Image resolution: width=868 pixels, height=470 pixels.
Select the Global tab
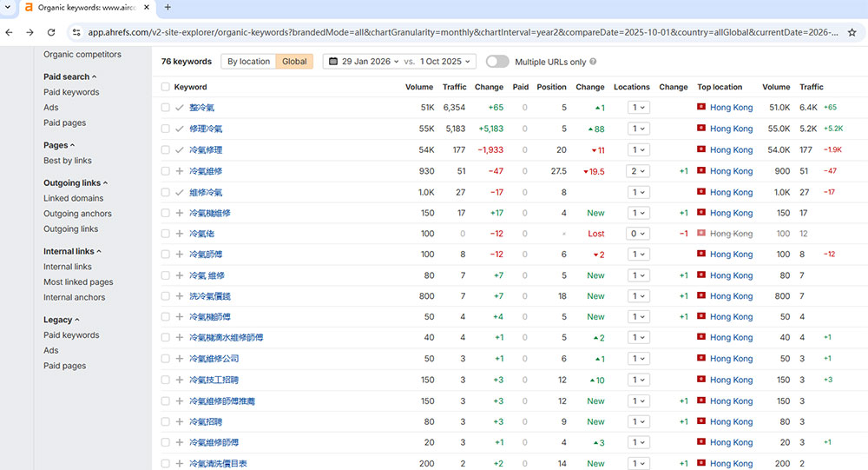(x=294, y=62)
